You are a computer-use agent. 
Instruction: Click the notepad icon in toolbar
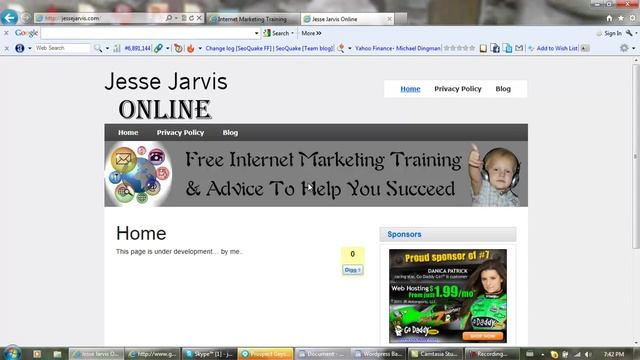(483, 48)
